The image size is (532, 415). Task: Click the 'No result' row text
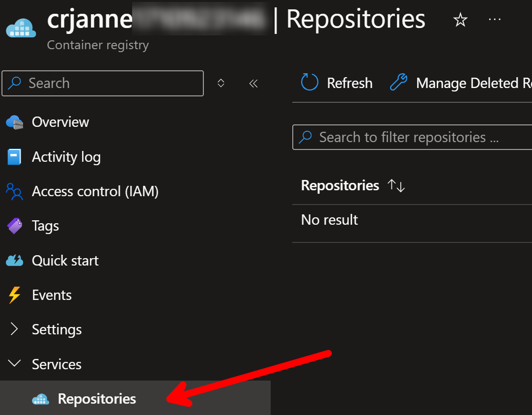tap(330, 220)
